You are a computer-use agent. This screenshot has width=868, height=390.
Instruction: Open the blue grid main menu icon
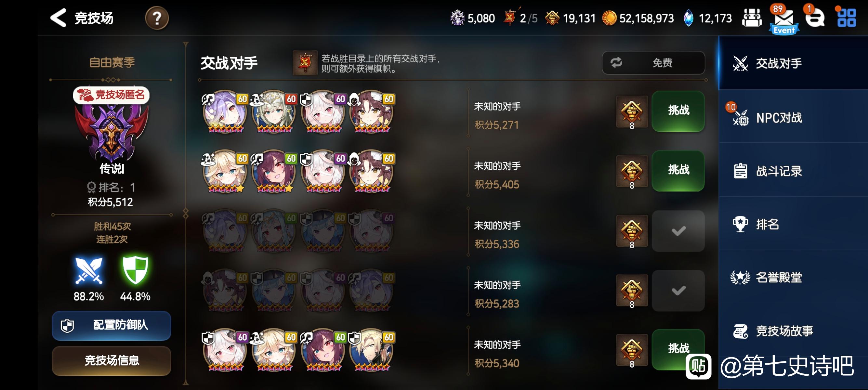[x=847, y=18]
